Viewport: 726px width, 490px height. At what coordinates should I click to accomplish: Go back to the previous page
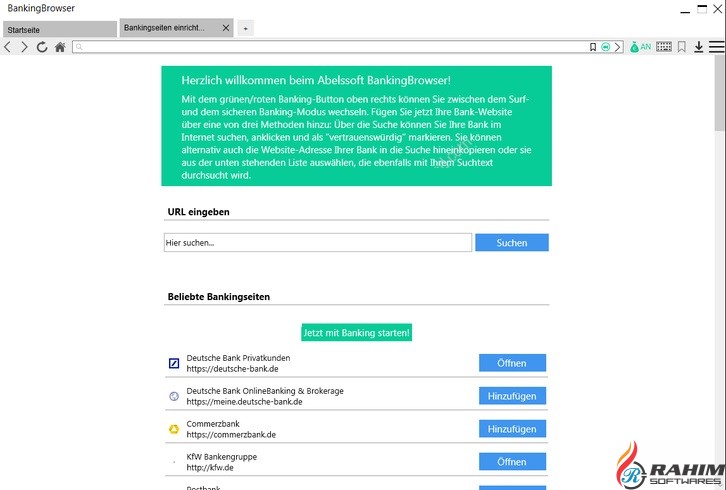click(x=8, y=47)
